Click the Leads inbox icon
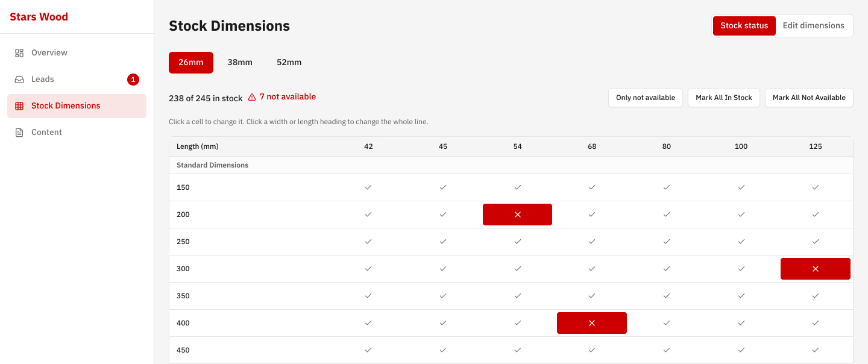Viewport: 868px width, 364px height. pos(19,80)
